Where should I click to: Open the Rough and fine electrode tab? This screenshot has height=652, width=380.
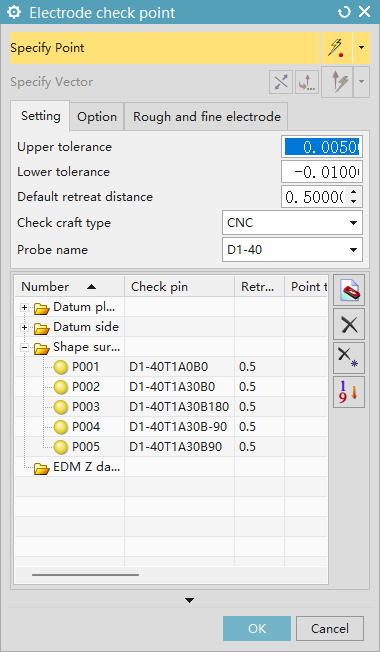pos(207,117)
